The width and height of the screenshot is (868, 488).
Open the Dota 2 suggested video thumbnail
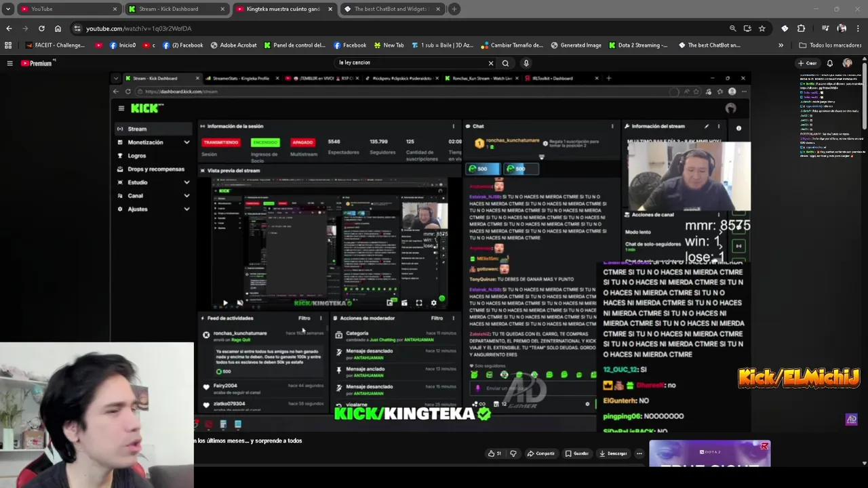coord(709,453)
